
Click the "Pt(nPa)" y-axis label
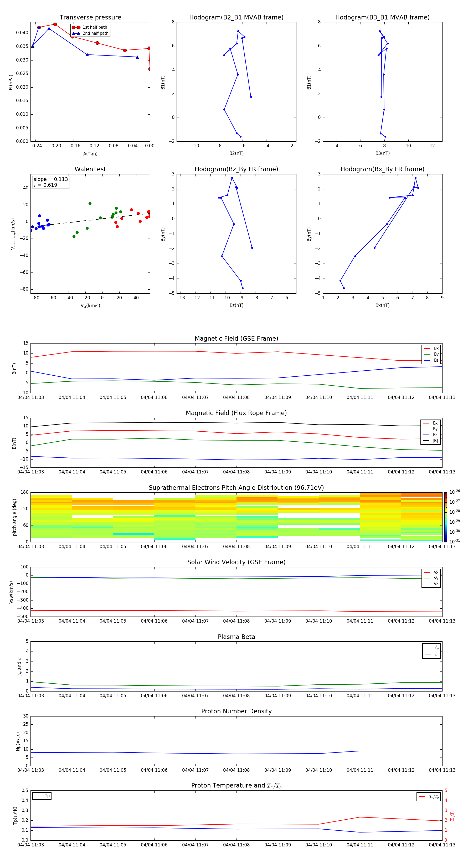[x=11, y=82]
